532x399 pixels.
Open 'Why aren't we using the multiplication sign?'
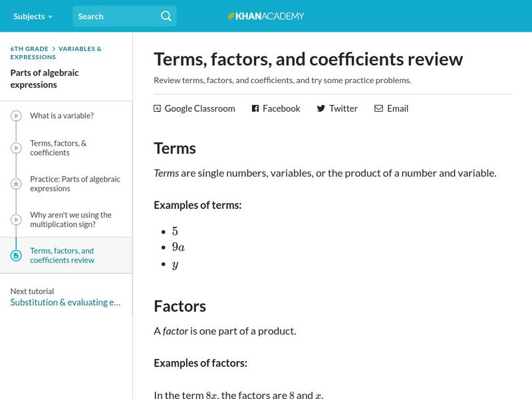click(70, 219)
